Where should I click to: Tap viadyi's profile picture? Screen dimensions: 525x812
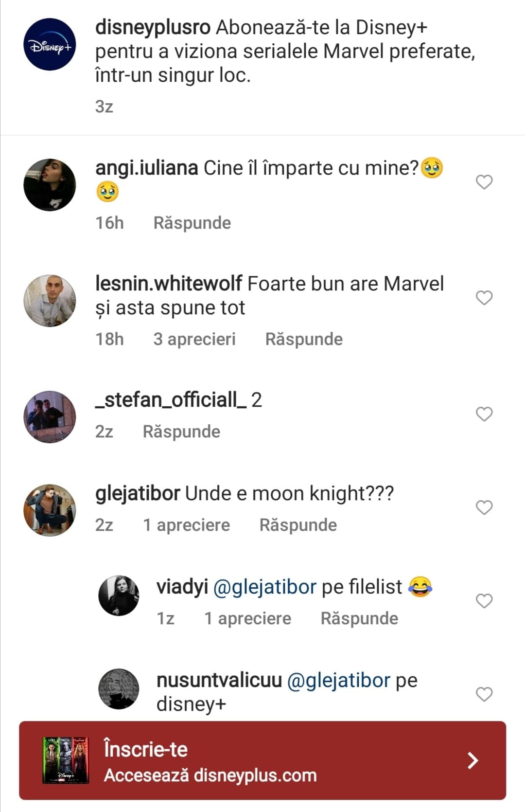119,595
